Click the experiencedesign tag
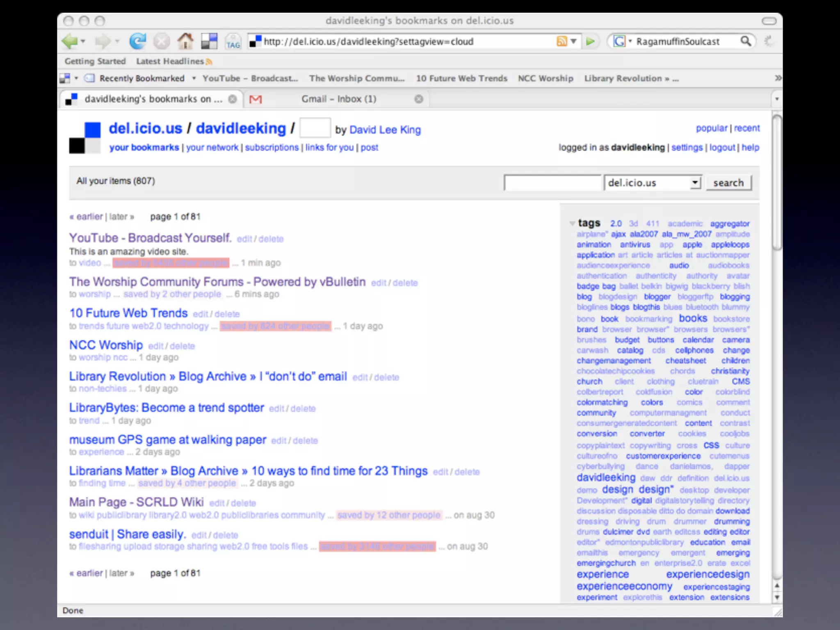The height and width of the screenshot is (630, 840). (708, 575)
